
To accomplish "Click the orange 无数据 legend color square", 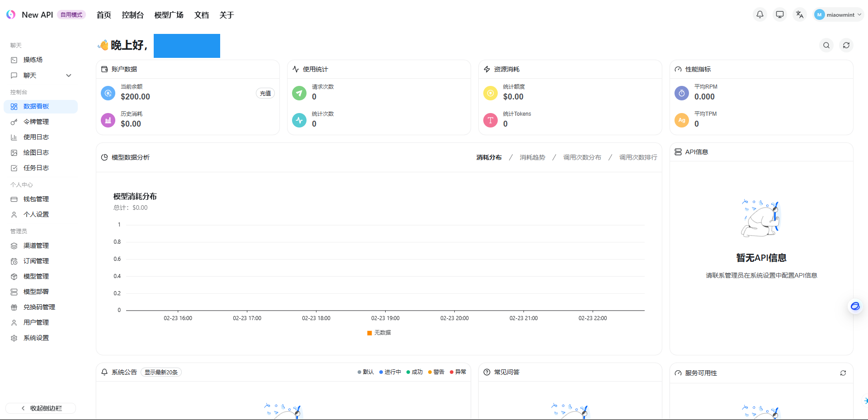I will point(369,333).
